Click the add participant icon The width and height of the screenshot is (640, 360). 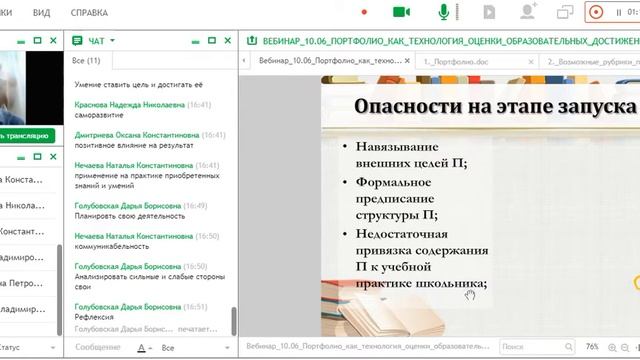528,11
